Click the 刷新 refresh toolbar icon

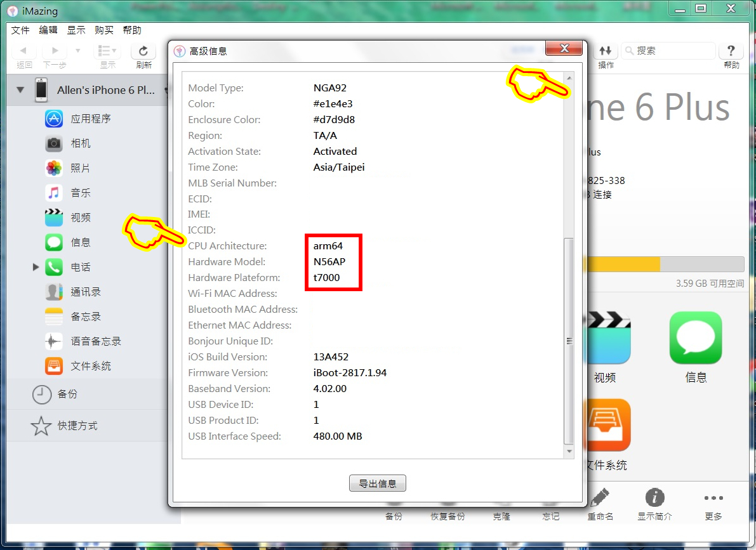point(143,51)
